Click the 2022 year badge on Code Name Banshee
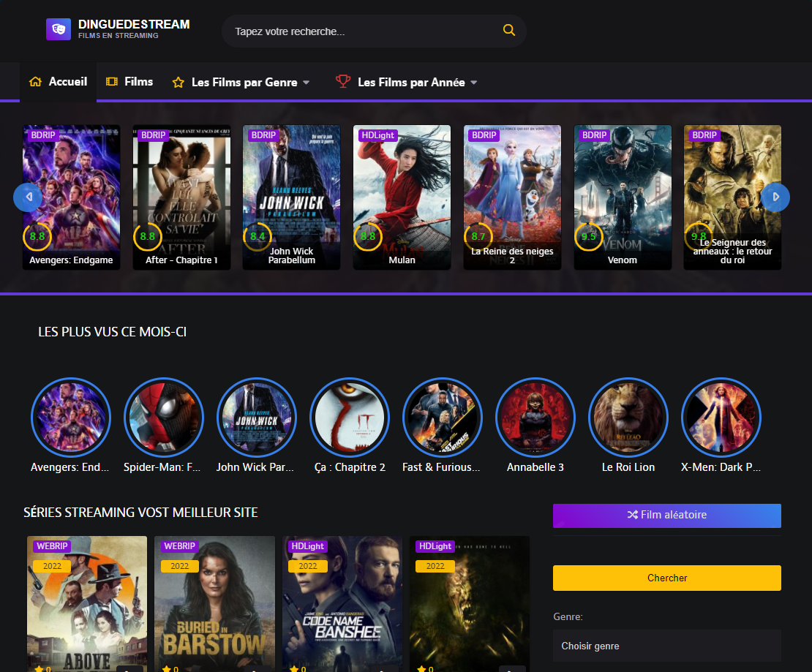This screenshot has height=672, width=812. coord(307,566)
